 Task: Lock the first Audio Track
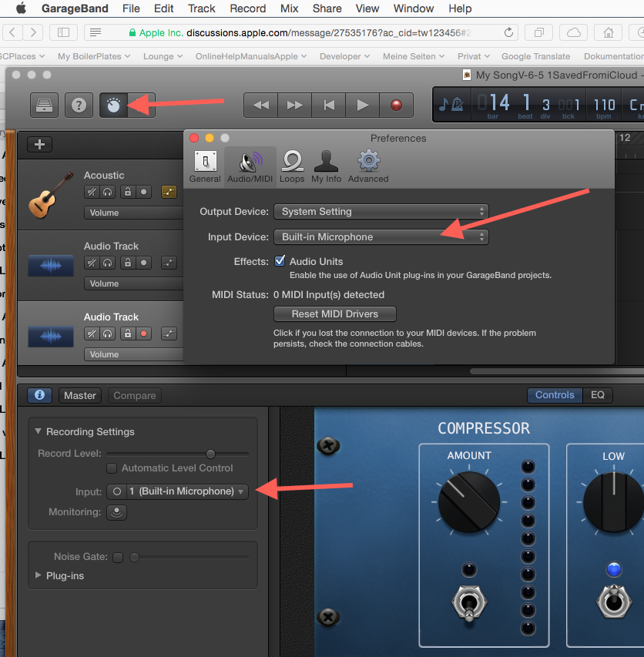(x=128, y=263)
